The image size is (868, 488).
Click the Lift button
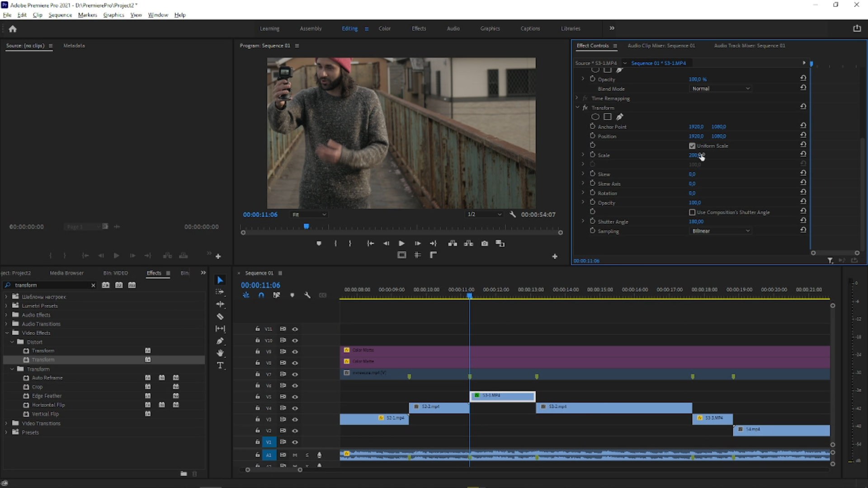[x=453, y=244]
